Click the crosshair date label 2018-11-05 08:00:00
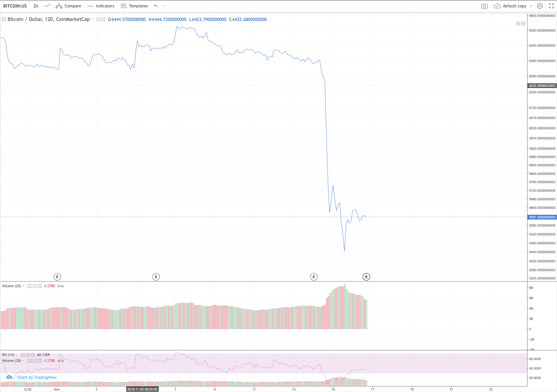Viewport: 557px width, 392px height. click(142, 389)
